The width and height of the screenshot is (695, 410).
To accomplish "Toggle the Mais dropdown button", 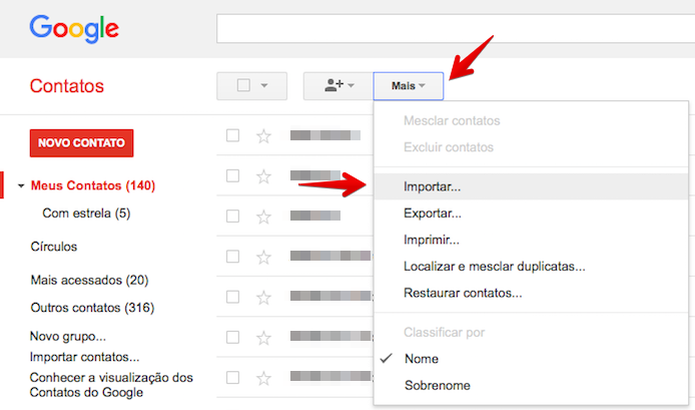I will coord(408,86).
